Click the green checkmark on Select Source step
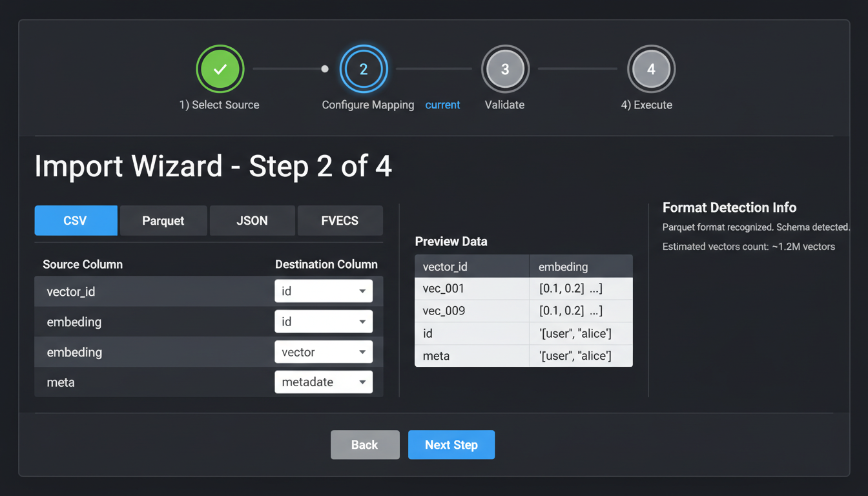868x496 pixels. (220, 68)
